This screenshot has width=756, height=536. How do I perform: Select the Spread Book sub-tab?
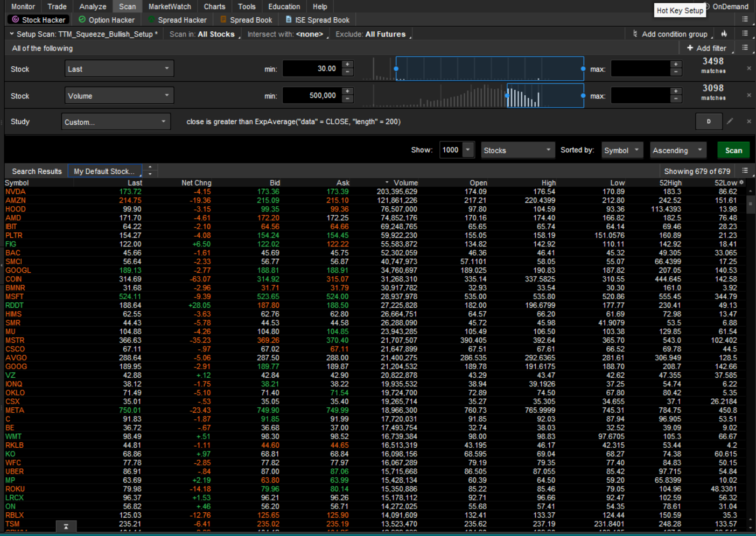[x=247, y=20]
